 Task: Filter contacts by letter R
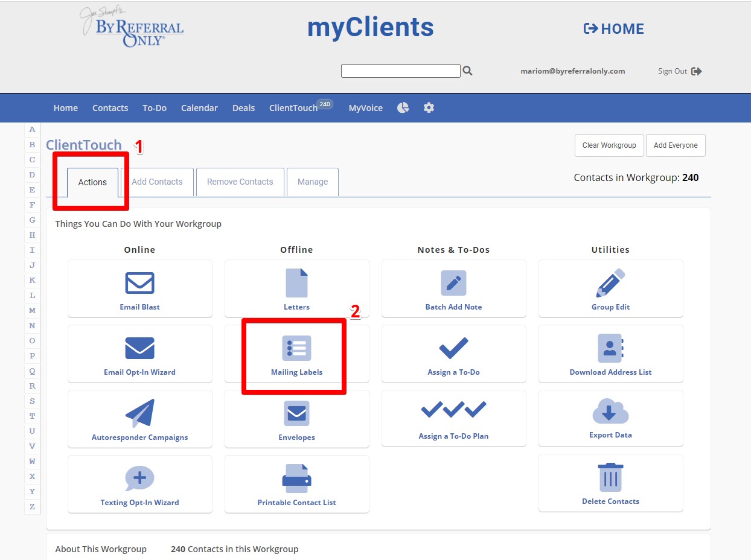[x=33, y=386]
